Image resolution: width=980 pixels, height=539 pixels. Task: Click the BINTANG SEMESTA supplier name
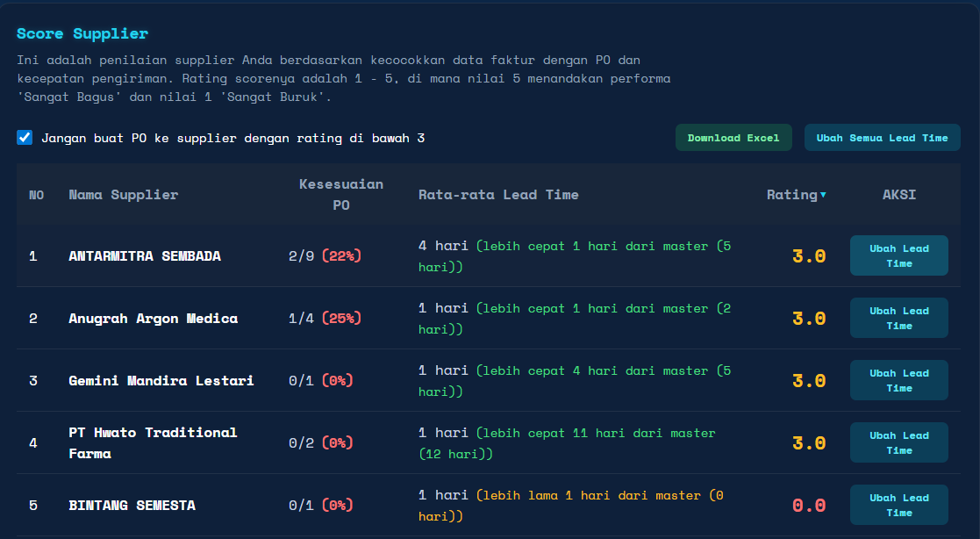pyautogui.click(x=132, y=506)
